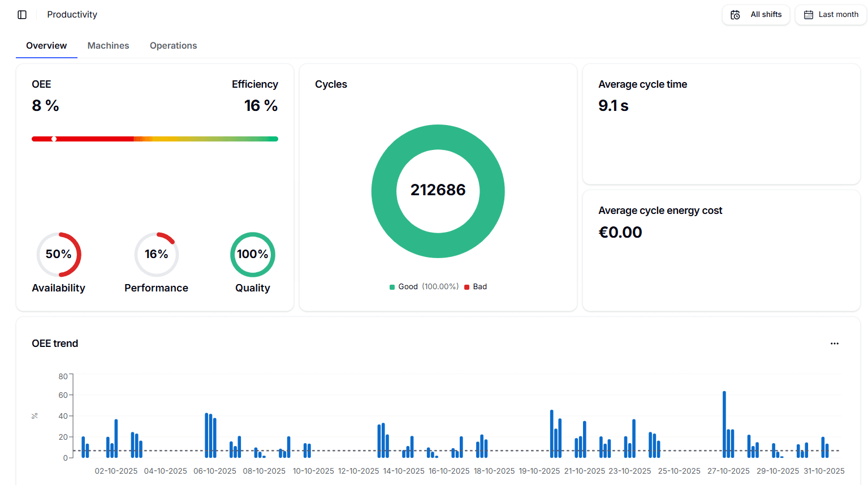Click the calendar icon for Last month
Viewport: 868px width, 485px height.
[x=809, y=15]
